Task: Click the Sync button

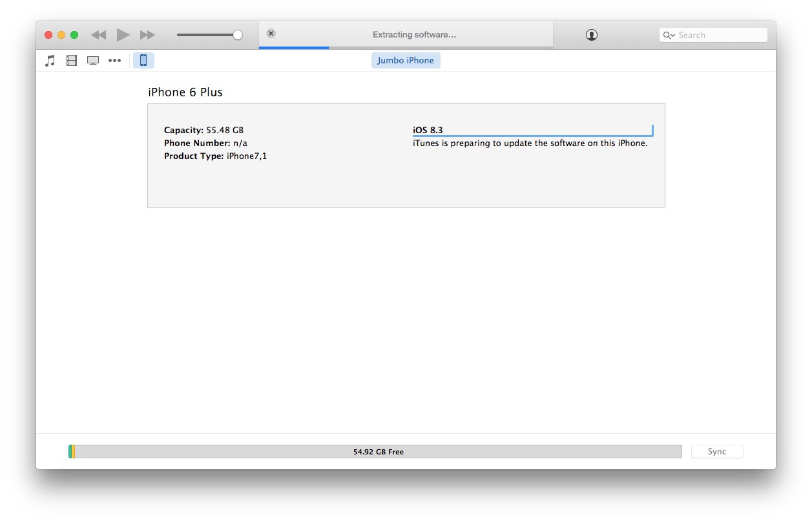Action: pyautogui.click(x=716, y=452)
